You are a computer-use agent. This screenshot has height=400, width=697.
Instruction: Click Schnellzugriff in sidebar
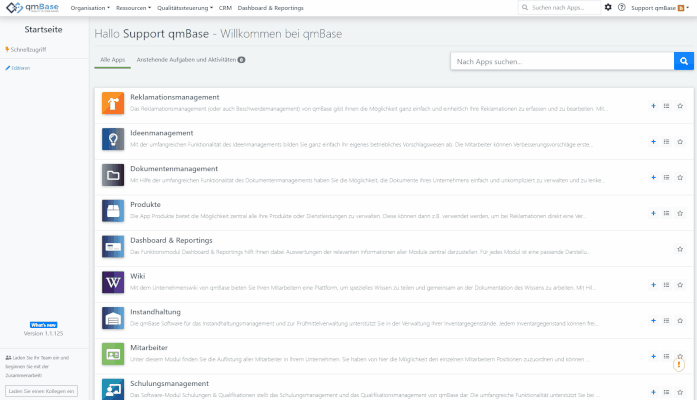26,49
